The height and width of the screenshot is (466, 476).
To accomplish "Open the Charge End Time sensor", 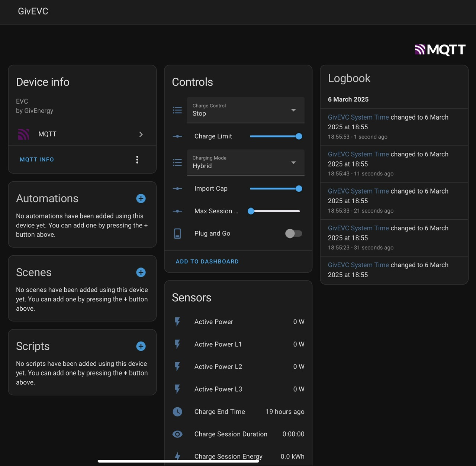I will pos(238,412).
